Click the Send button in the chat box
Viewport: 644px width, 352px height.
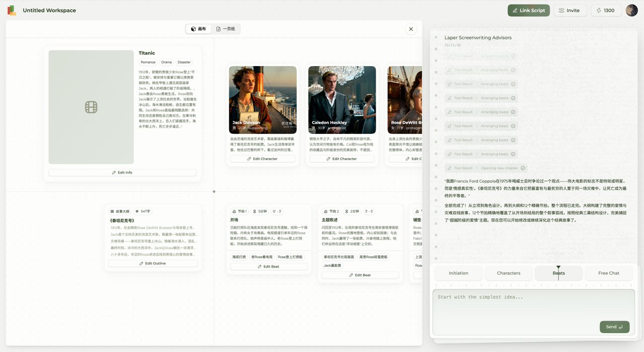coord(614,326)
